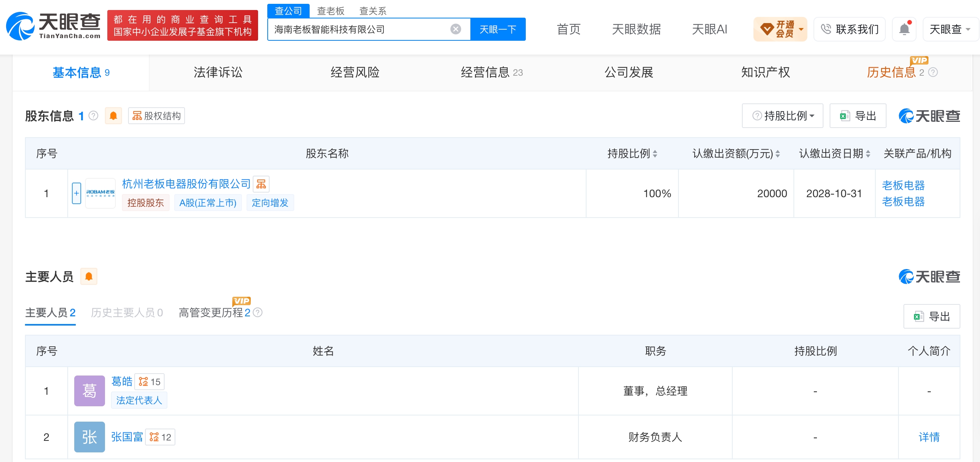Open the 张国富 profile link
Screen dimensions: 980x462
(127, 437)
